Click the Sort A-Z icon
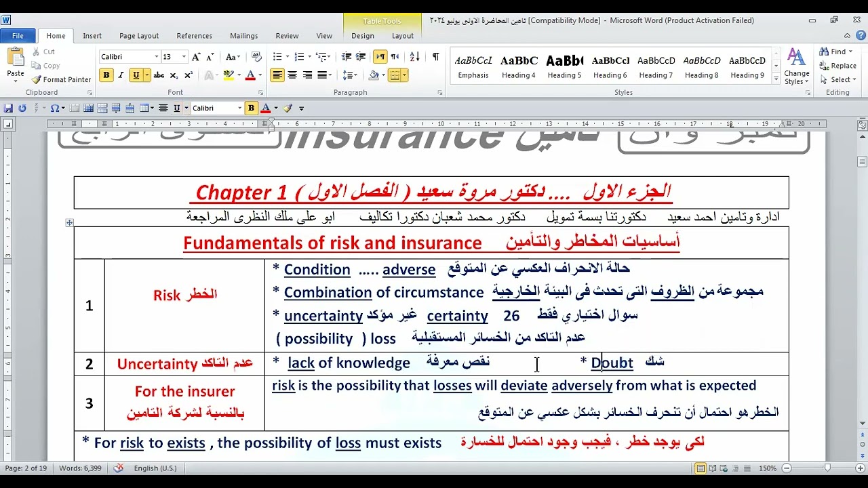868x488 pixels. [x=415, y=57]
